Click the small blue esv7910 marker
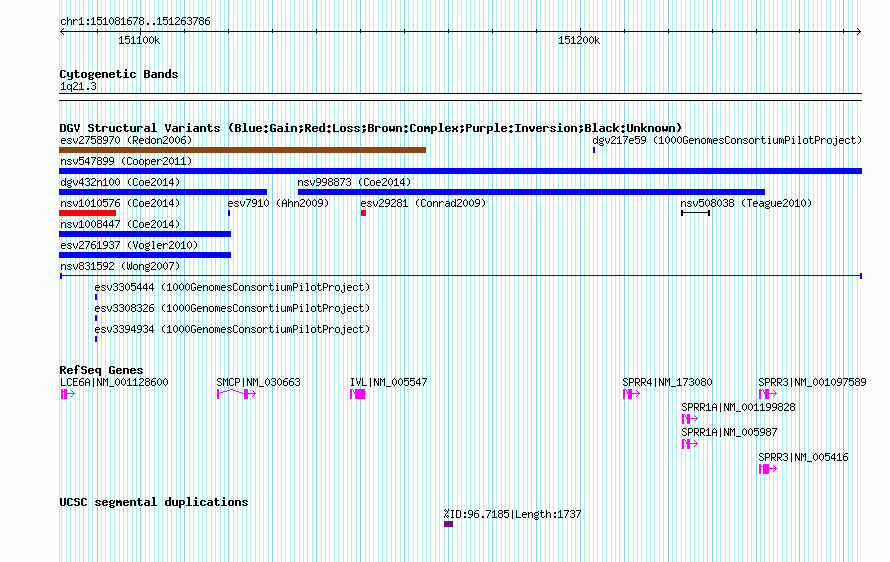 [x=229, y=213]
